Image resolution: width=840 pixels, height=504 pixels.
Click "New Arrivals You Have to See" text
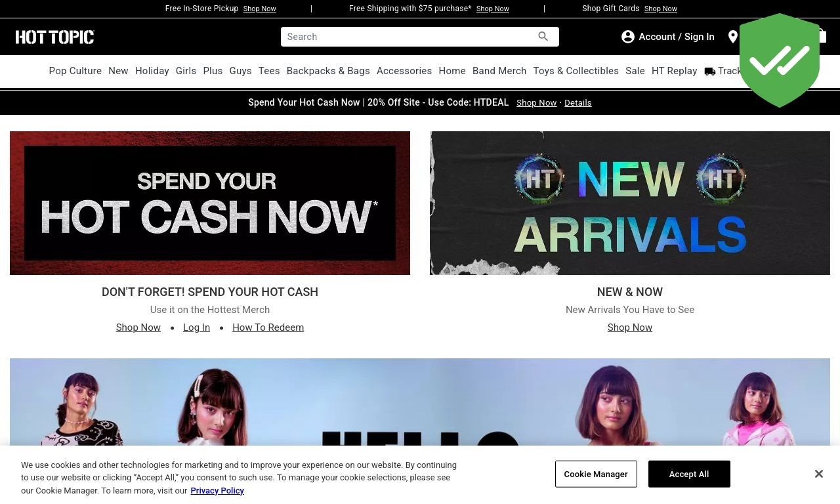pos(630,310)
